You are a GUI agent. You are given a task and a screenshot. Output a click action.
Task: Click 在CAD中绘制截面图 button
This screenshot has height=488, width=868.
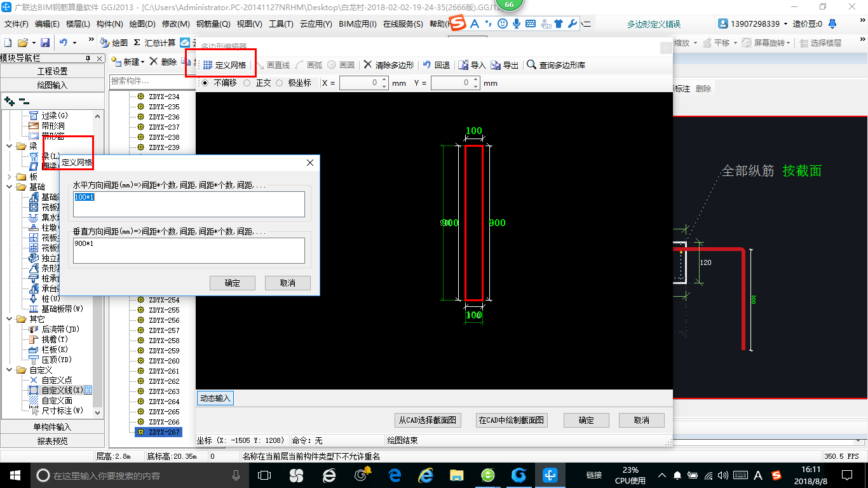tap(512, 420)
